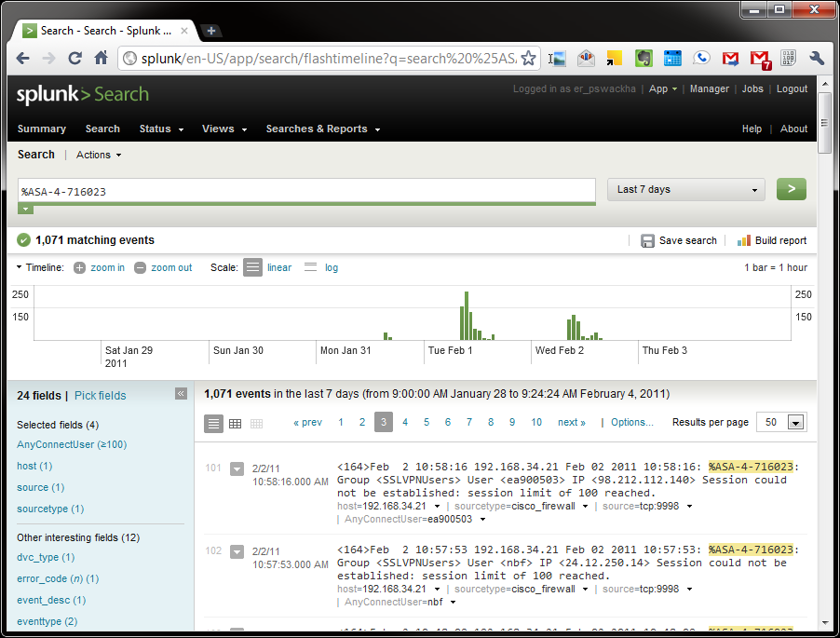Switch to events list view icon

tap(213, 423)
